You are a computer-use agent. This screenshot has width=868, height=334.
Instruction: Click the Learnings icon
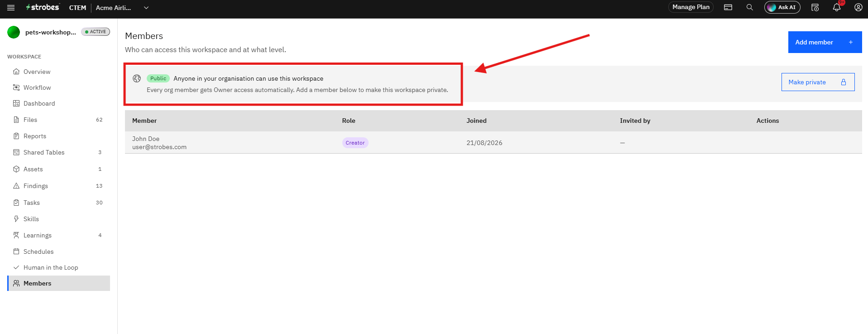(16, 235)
